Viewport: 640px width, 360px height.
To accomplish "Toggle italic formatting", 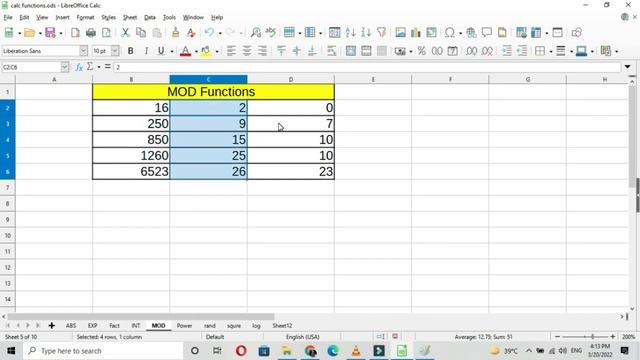I will click(146, 51).
